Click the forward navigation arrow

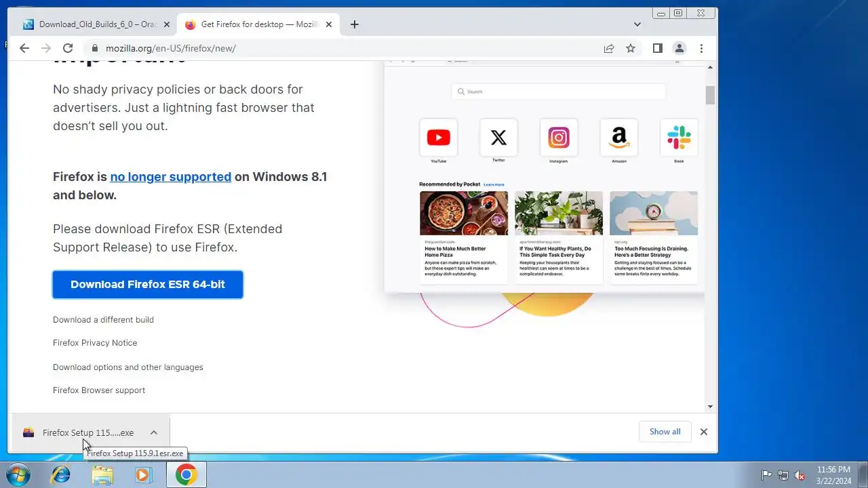[x=46, y=48]
